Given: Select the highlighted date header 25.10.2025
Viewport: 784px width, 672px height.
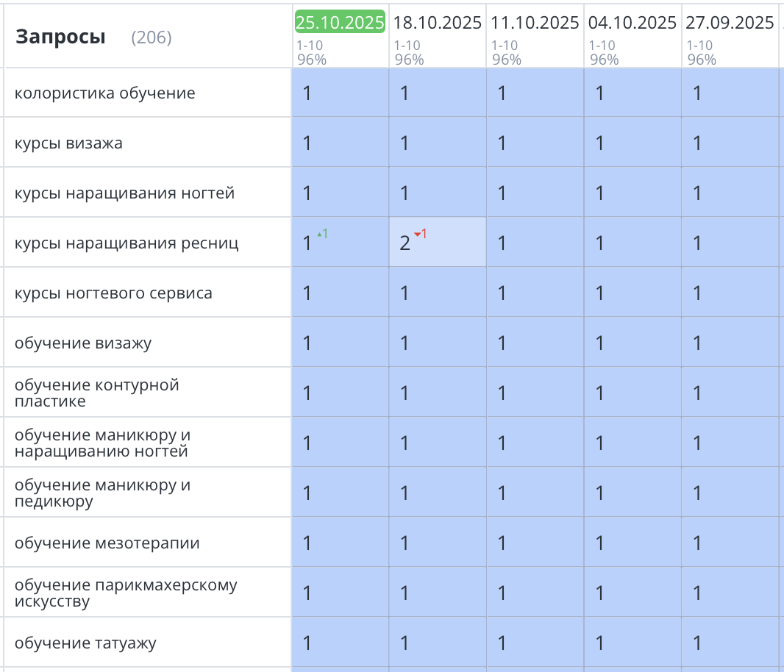Looking at the screenshot, I should [x=339, y=22].
